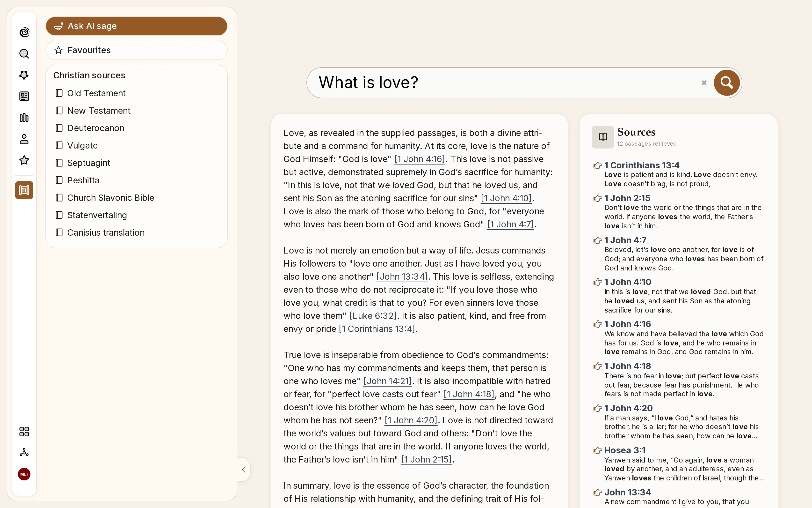
Task: Open the four-squares grid icon
Action: [24, 431]
